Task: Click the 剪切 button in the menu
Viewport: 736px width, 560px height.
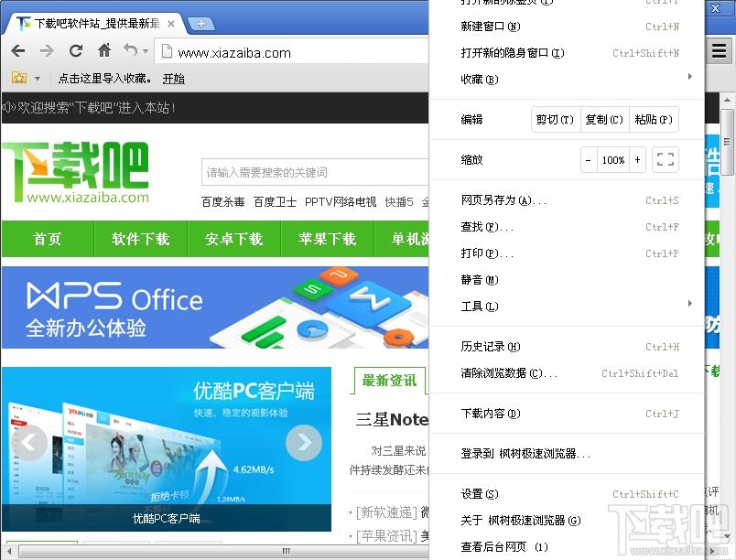Action: tap(556, 120)
